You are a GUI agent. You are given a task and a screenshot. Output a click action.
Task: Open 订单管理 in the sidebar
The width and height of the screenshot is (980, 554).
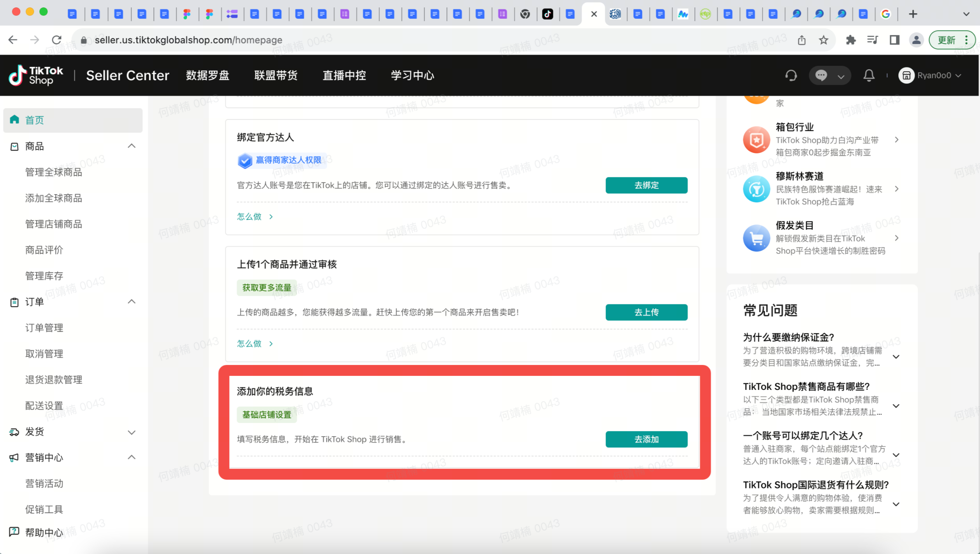click(44, 328)
